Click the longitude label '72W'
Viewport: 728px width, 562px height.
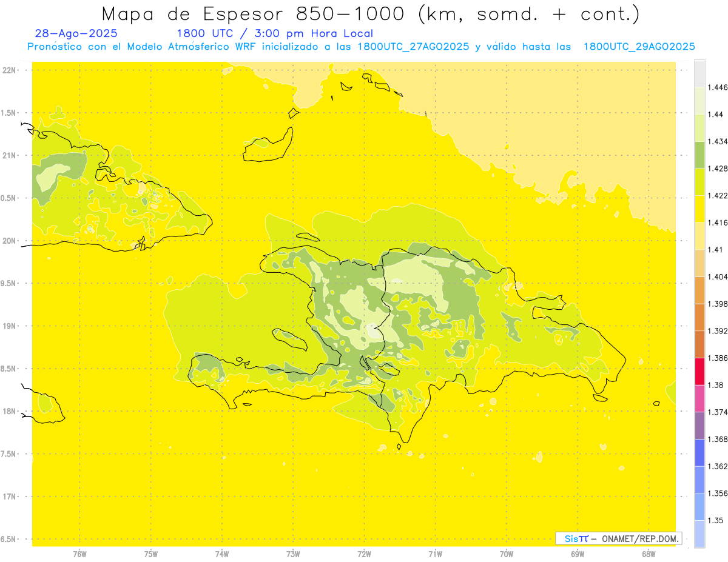[364, 554]
